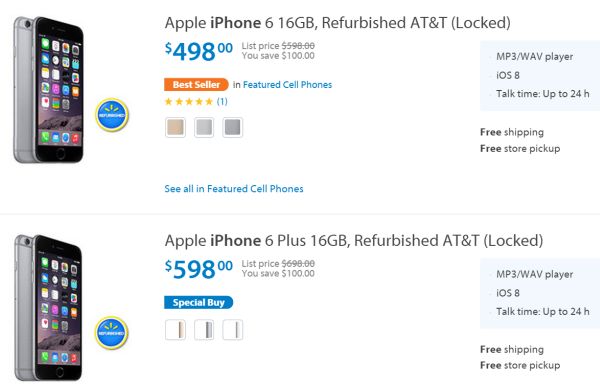The image size is (600, 386).
Task: Click See all in Featured Cell Phones
Action: (234, 189)
